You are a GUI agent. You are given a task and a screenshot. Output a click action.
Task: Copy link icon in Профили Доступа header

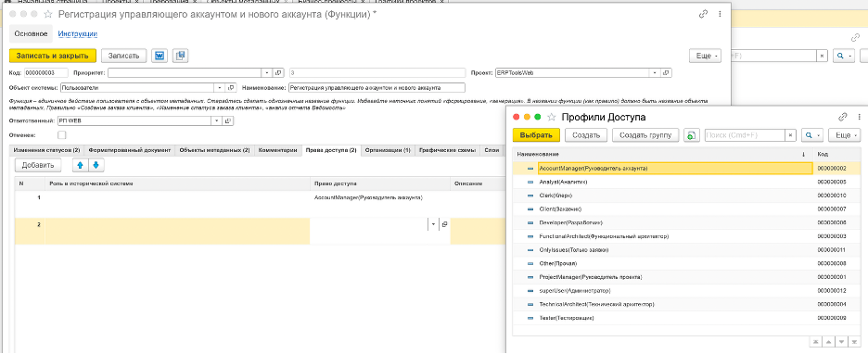tap(842, 118)
